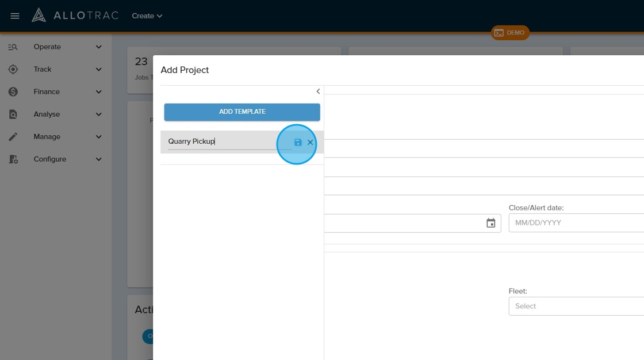Click the Analyse report icon
Image resolution: width=644 pixels, height=360 pixels.
(x=13, y=114)
